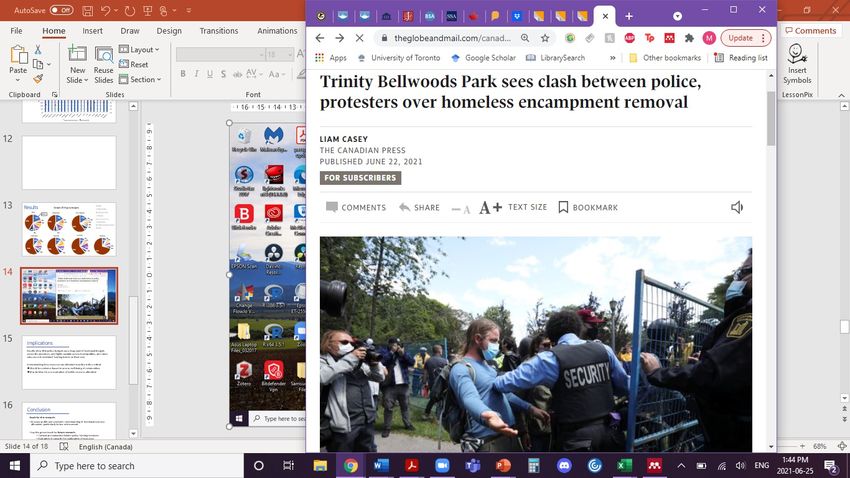
Task: Select slide 13 thumbnail with pie charts
Action: [x=69, y=229]
